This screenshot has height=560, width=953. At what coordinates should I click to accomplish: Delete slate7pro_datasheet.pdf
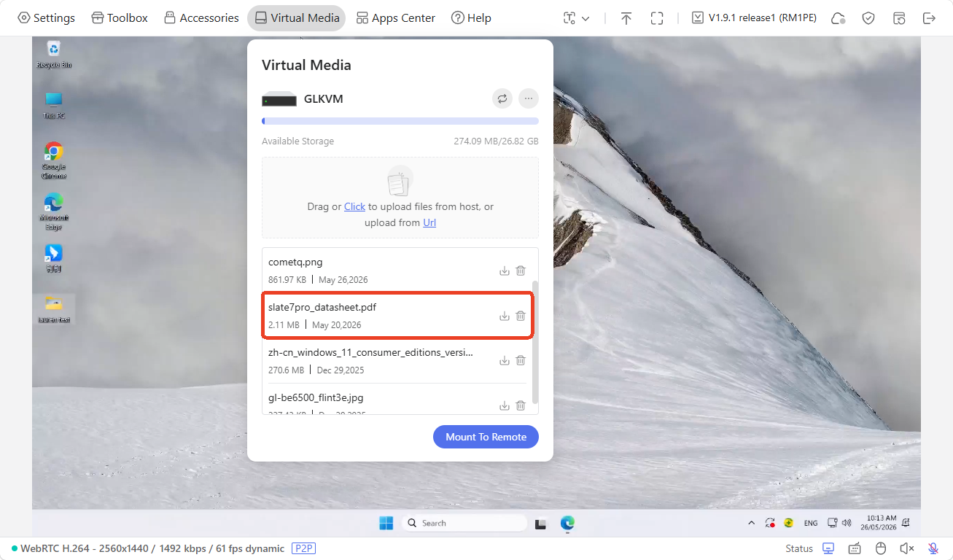point(521,316)
